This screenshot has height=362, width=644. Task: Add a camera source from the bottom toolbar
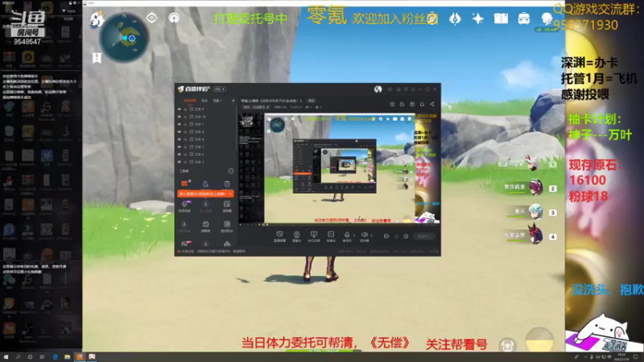[x=296, y=237]
